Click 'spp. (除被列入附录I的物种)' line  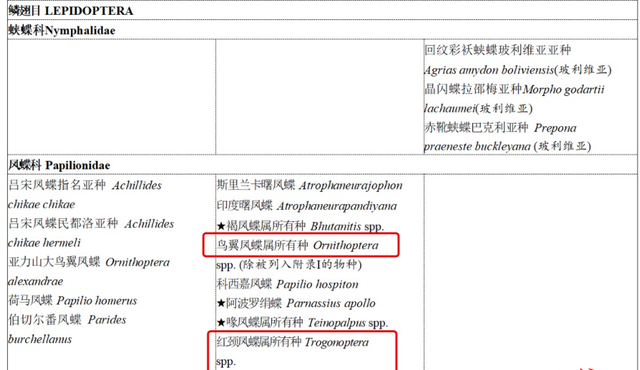click(x=289, y=265)
